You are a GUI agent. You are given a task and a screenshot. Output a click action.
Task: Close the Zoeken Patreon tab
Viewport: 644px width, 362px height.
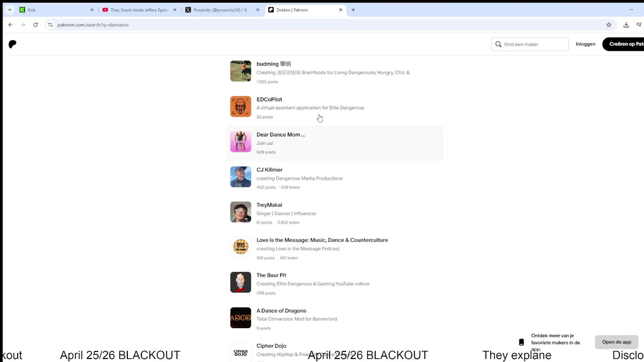[x=341, y=10]
